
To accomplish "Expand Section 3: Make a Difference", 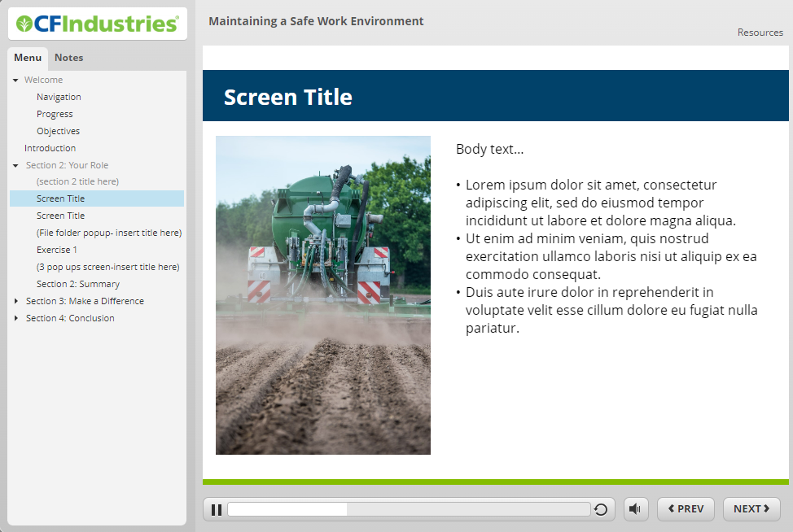I will click(x=15, y=302).
